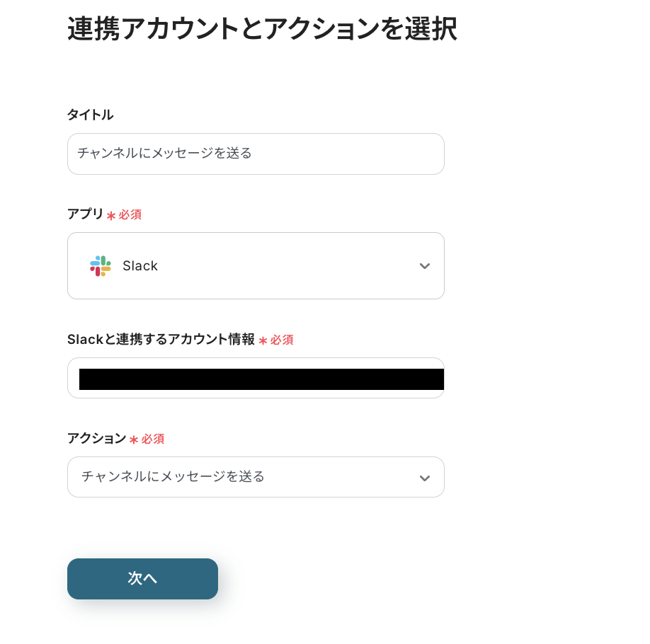
Task: Click the アクション field label
Action: pos(96,439)
